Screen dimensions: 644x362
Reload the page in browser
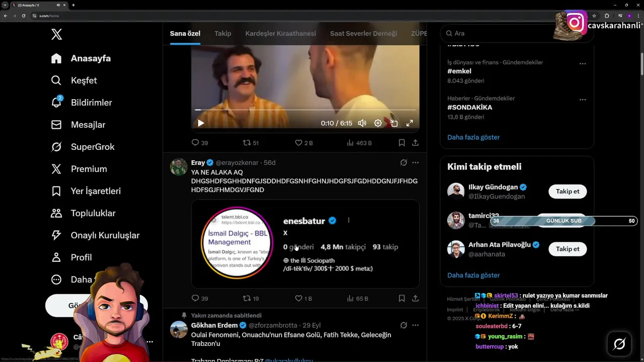click(x=23, y=16)
